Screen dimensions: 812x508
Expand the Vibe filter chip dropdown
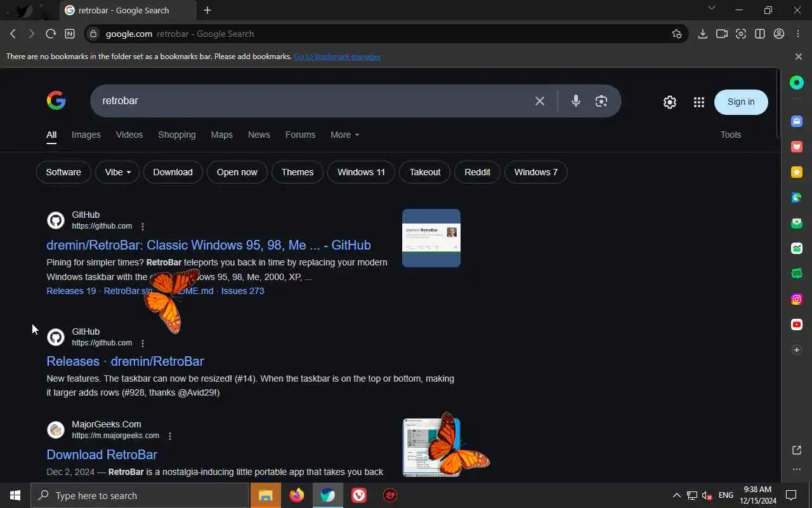pos(117,172)
